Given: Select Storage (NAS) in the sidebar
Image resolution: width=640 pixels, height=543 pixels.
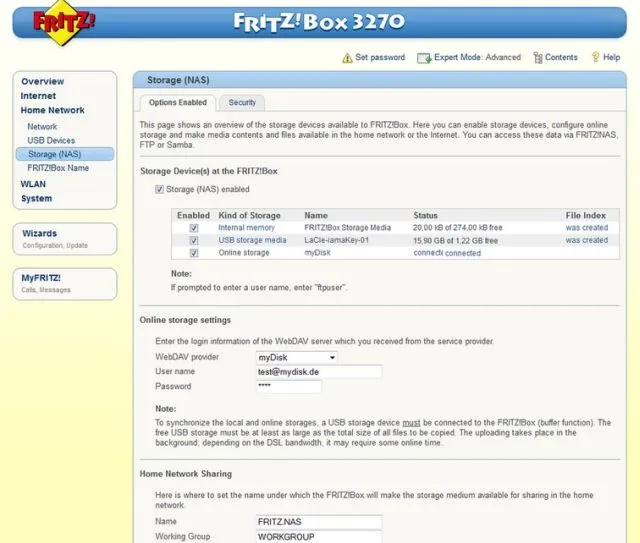Looking at the screenshot, I should (x=65, y=154).
